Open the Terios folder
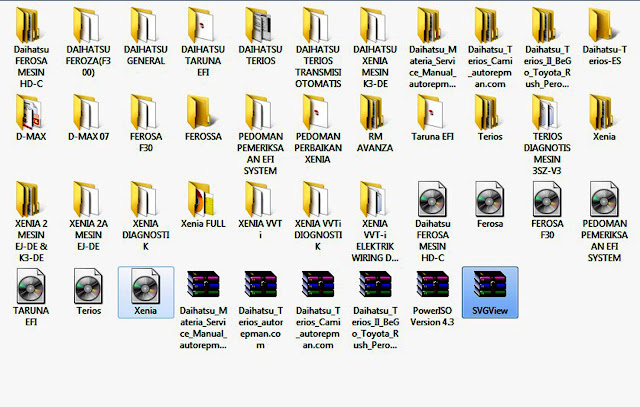Screen dimensions: 640x407 pyautogui.click(x=490, y=118)
